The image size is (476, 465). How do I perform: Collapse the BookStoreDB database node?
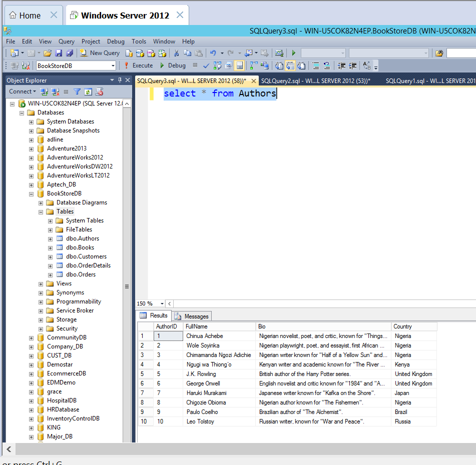click(x=31, y=193)
